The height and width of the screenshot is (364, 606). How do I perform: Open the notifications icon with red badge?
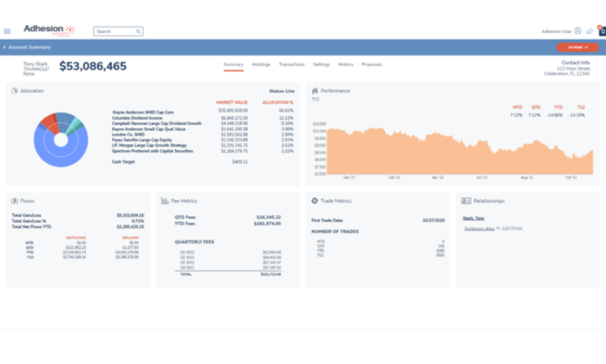pos(601,31)
